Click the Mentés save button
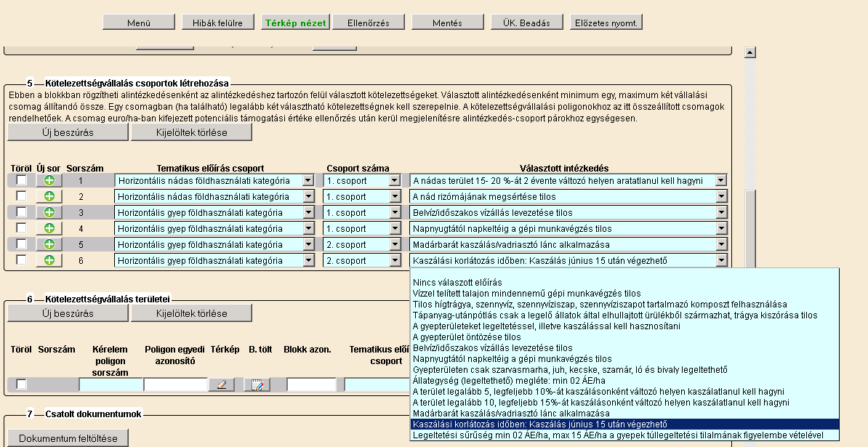The height and width of the screenshot is (447, 868). (x=447, y=23)
